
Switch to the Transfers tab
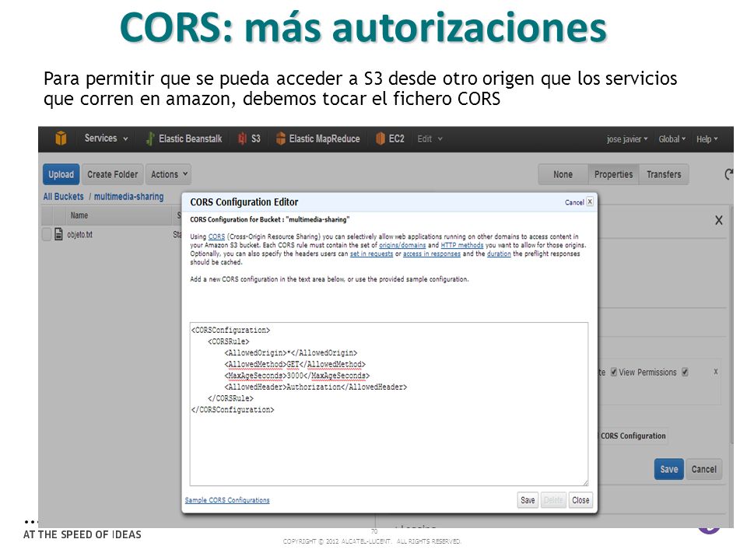(664, 174)
